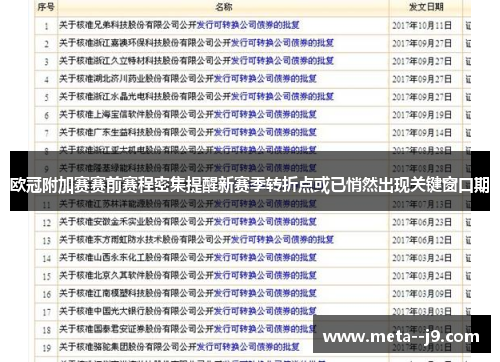Screen dimensions: 500x362
Task: Click row number 6 in 序号 column
Action: (x=46, y=115)
